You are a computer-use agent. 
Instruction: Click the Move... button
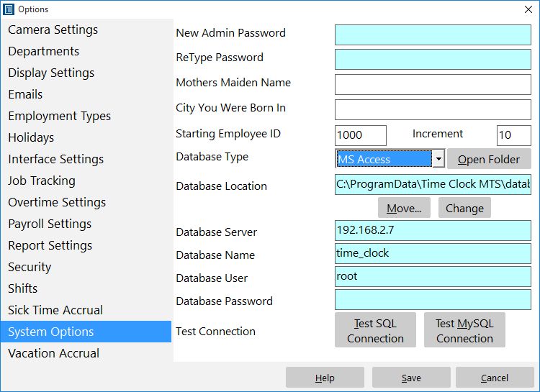404,208
